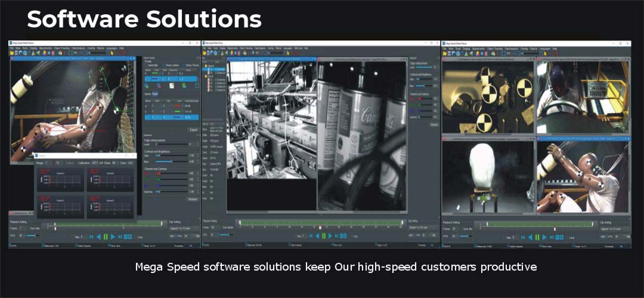Pause playback in the four-camera crash test window
The height and width of the screenshot is (298, 644).
pos(538,237)
